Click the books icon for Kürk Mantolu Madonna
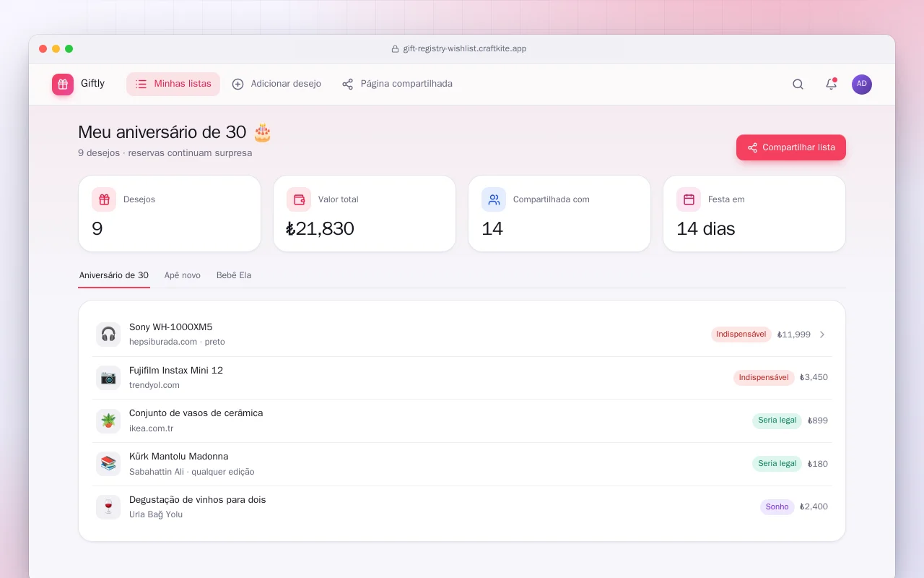The image size is (924, 578). 108,464
